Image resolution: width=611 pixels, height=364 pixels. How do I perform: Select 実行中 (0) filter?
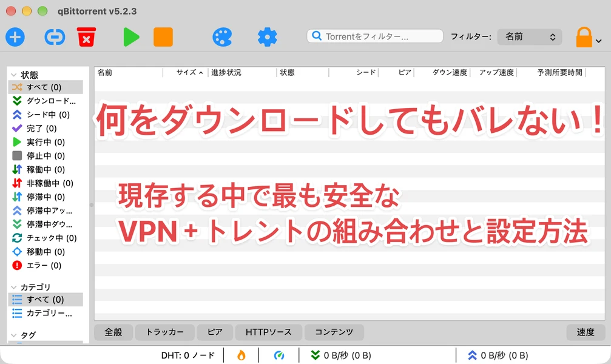(46, 142)
